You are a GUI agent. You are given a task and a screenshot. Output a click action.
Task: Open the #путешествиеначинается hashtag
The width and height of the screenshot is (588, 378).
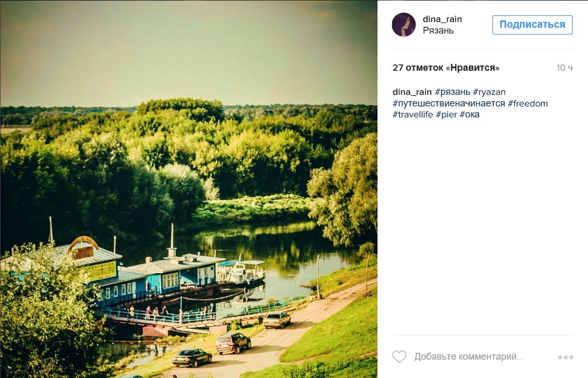tap(449, 103)
